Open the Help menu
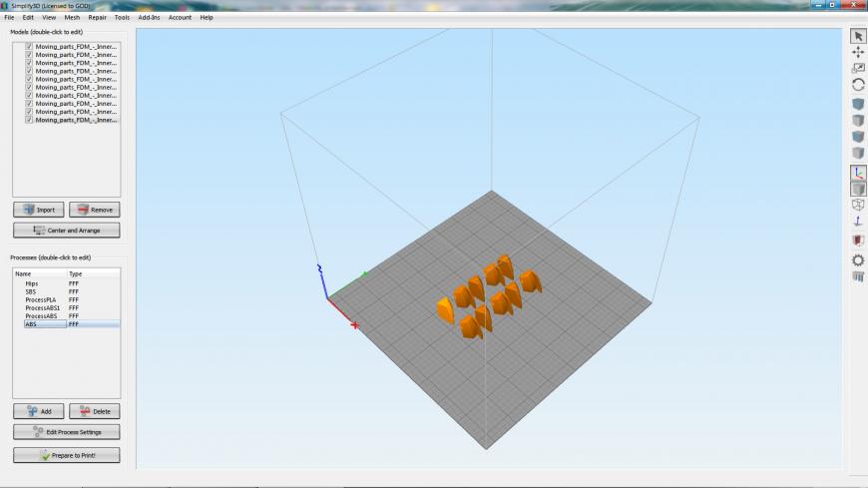The width and height of the screenshot is (868, 488). coord(207,18)
